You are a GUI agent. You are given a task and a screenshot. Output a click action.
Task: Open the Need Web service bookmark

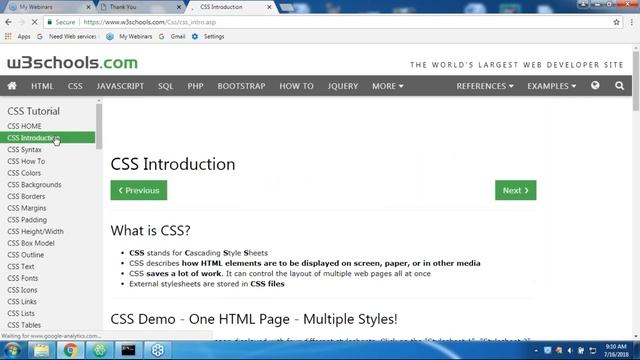pos(67,36)
